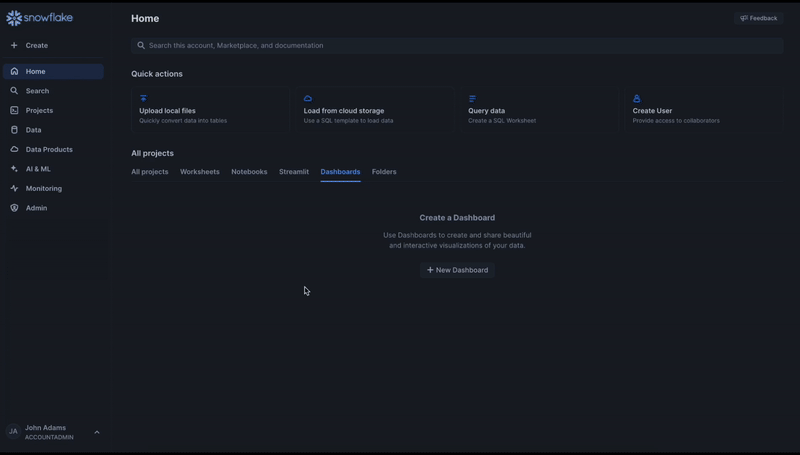
Task: Click the upload icon on Upload local files card
Action: (143, 98)
